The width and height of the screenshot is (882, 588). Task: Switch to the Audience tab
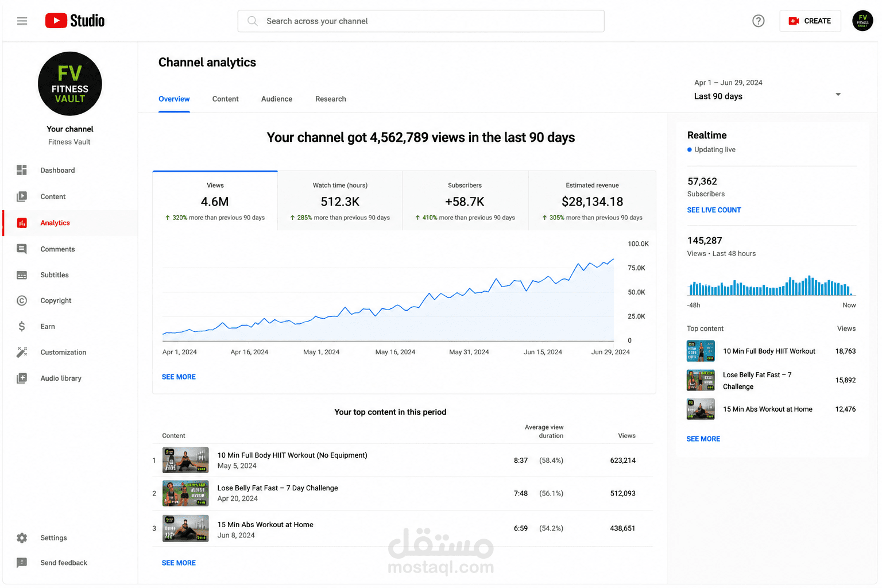[277, 99]
